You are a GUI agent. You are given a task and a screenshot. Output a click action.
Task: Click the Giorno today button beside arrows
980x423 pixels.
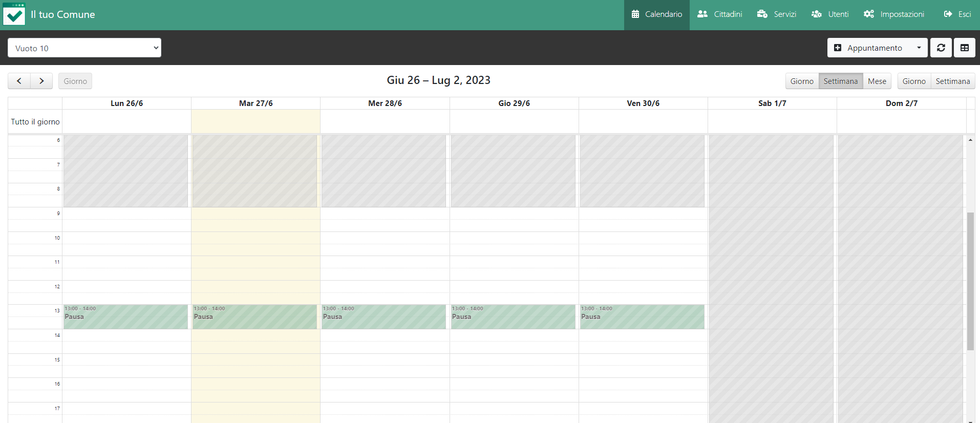(x=75, y=81)
